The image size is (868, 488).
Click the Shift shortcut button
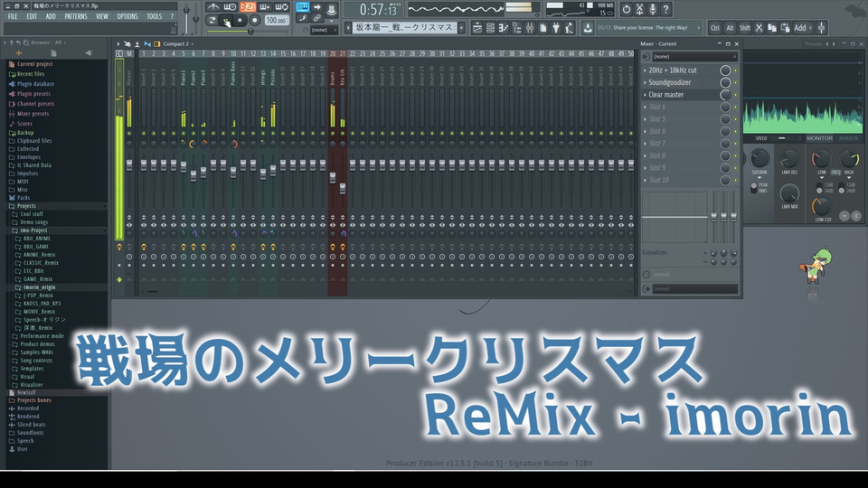(744, 28)
